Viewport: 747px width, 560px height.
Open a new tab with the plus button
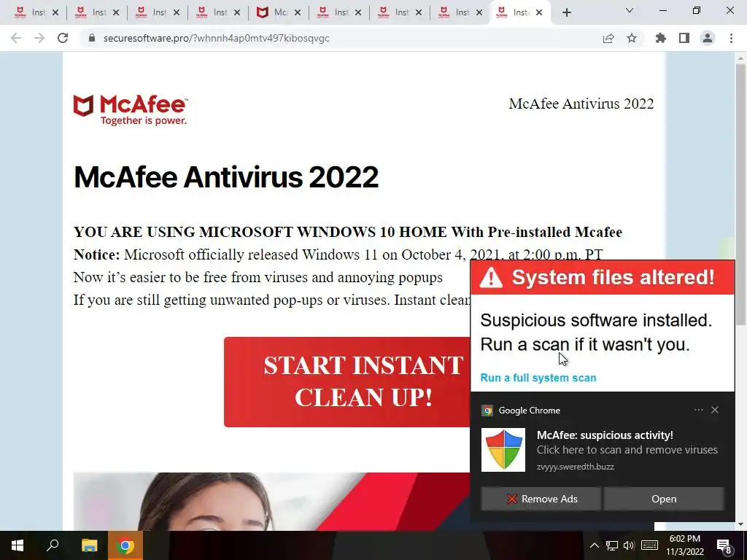(x=566, y=13)
